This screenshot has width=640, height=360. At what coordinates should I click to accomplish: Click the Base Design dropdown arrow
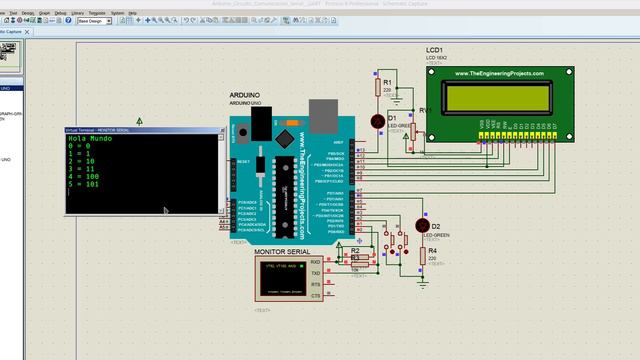tap(109, 21)
